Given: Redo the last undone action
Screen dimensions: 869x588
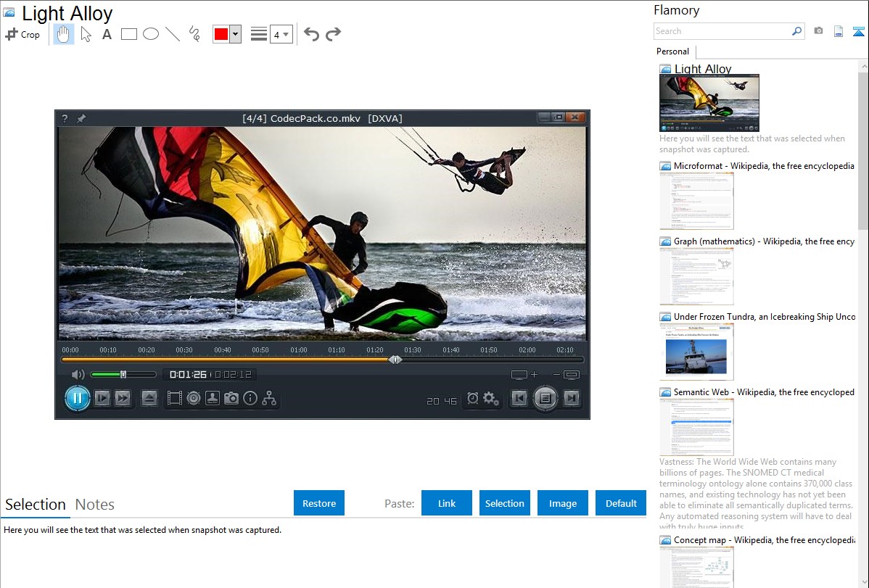Looking at the screenshot, I should coord(333,34).
